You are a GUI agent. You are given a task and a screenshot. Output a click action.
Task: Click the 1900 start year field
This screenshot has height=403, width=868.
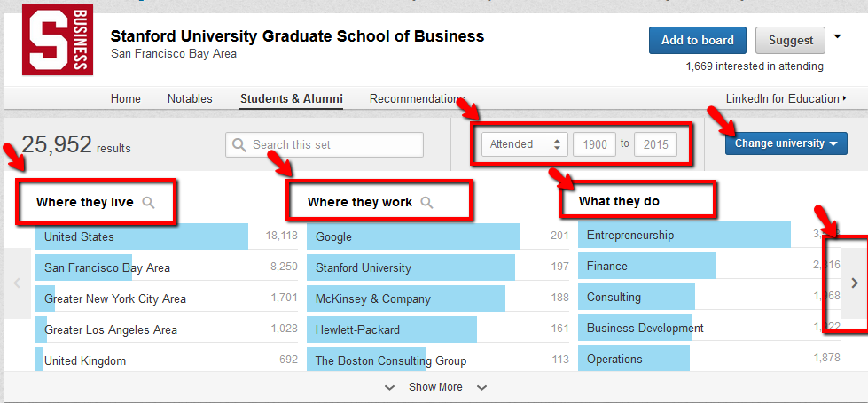pyautogui.click(x=595, y=145)
